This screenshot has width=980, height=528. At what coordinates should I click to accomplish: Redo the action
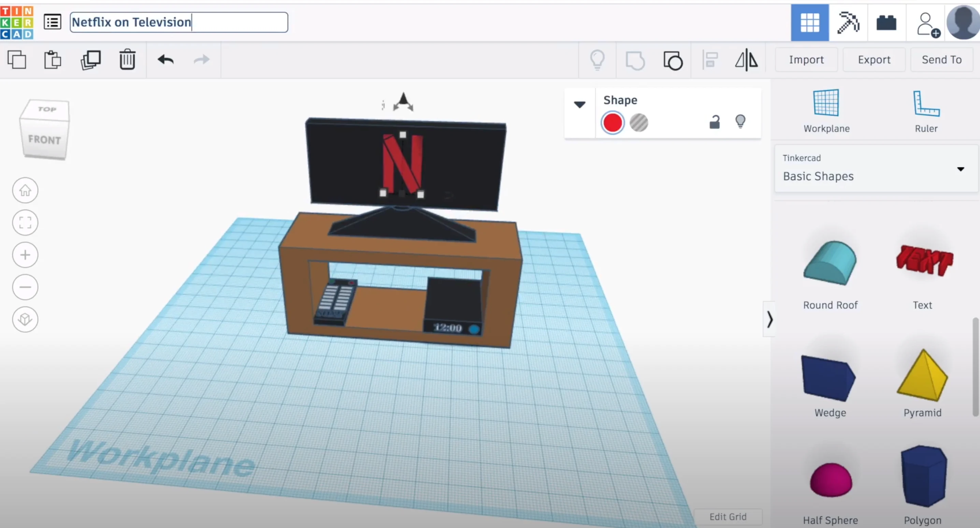201,60
